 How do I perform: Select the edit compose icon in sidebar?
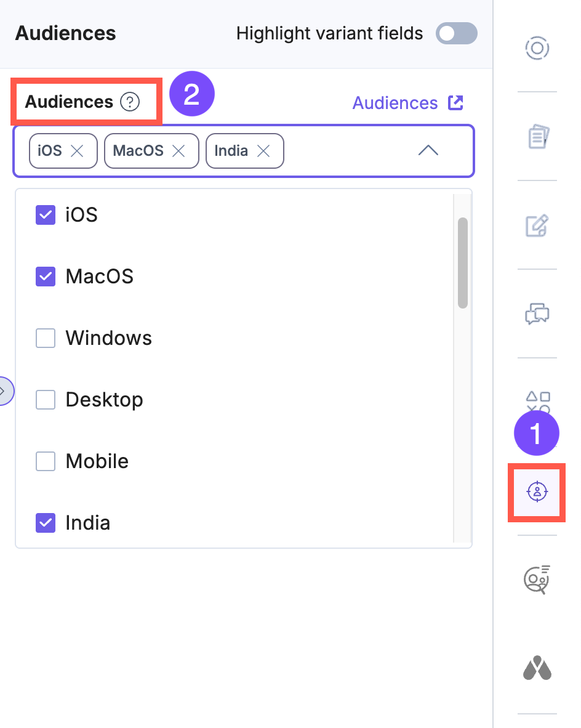tap(536, 226)
